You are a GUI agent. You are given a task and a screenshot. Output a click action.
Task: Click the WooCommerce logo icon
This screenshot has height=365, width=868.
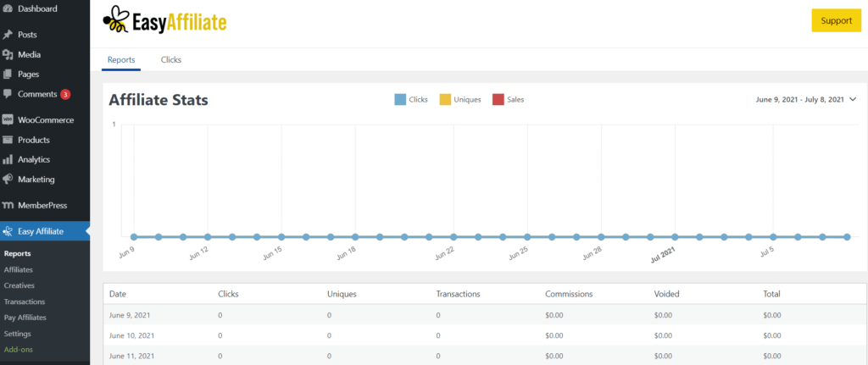click(x=8, y=120)
